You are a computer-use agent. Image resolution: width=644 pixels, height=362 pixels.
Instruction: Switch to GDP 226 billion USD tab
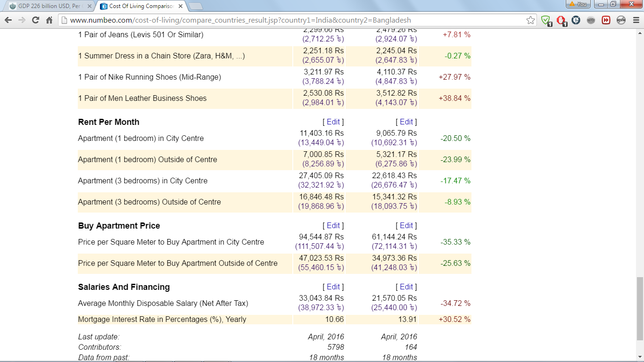(x=50, y=6)
